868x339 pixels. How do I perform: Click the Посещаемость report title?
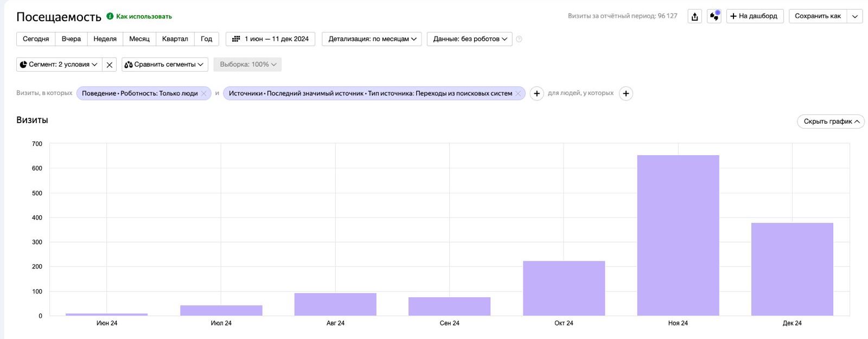tap(59, 17)
